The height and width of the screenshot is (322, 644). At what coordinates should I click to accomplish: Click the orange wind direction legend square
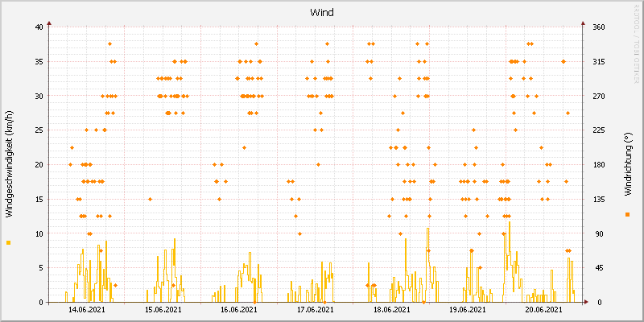tap(627, 214)
